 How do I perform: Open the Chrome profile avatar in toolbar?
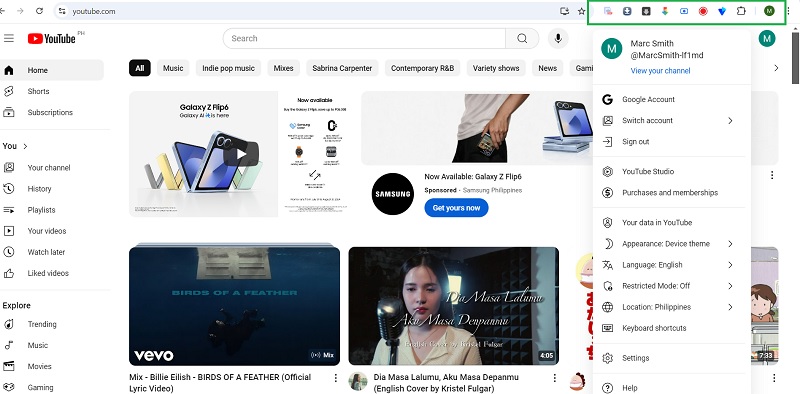769,11
